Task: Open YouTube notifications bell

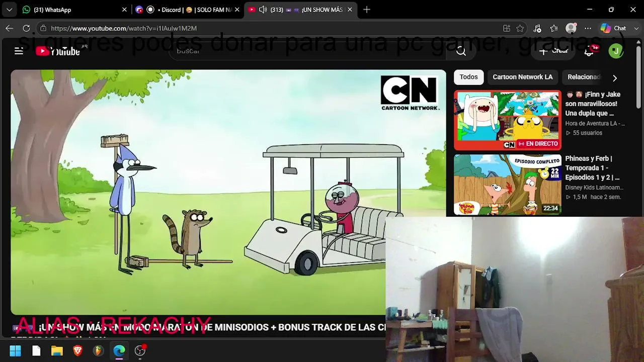Action: tap(590, 51)
